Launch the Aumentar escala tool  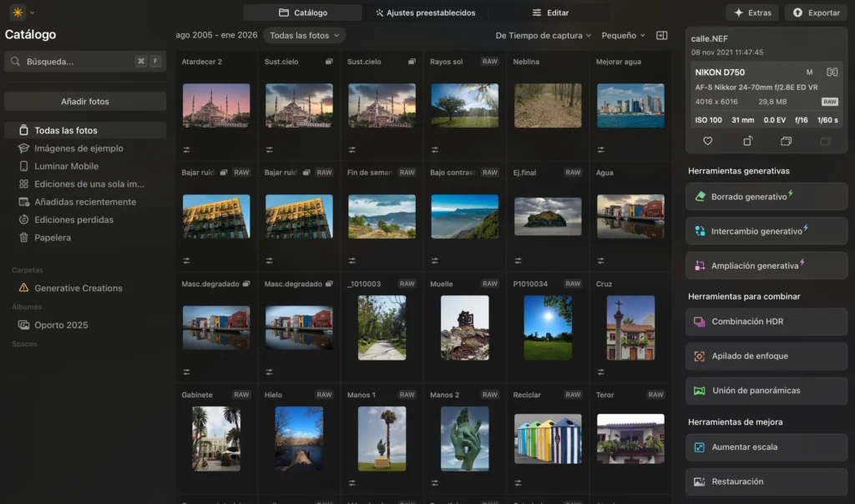coord(766,447)
